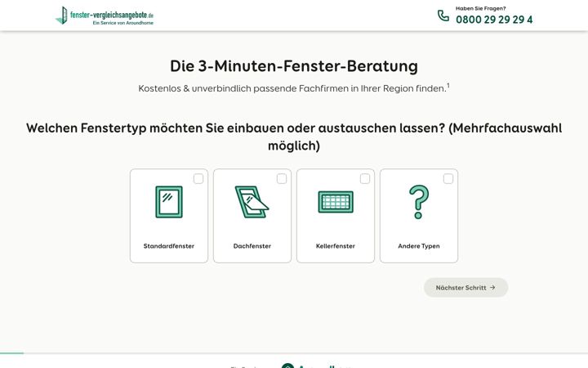
Task: Click the 'Haben Sie Fragen?' text
Action: (x=481, y=8)
